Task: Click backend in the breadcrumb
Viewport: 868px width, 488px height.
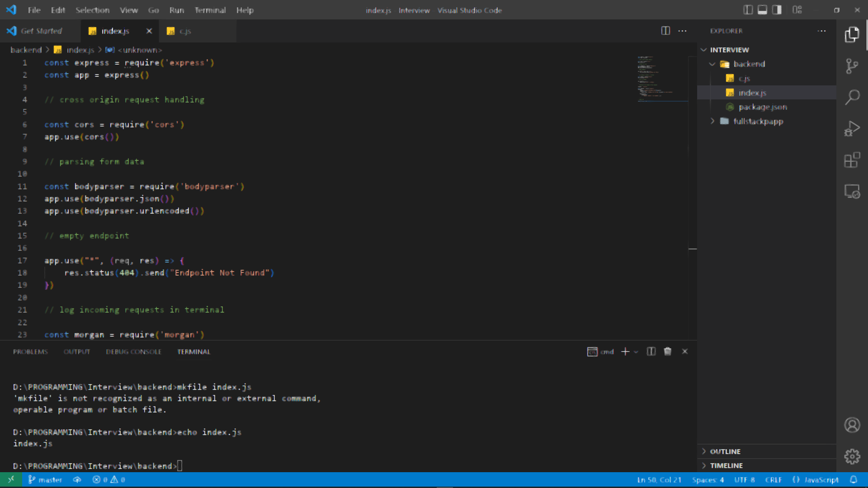Action: (x=26, y=50)
